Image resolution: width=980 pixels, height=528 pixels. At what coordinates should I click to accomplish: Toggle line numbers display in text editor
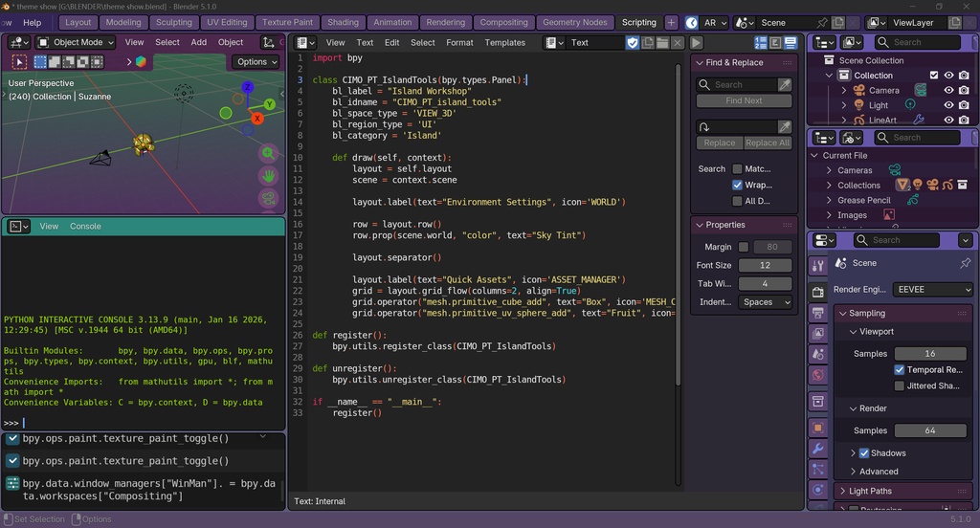click(761, 42)
